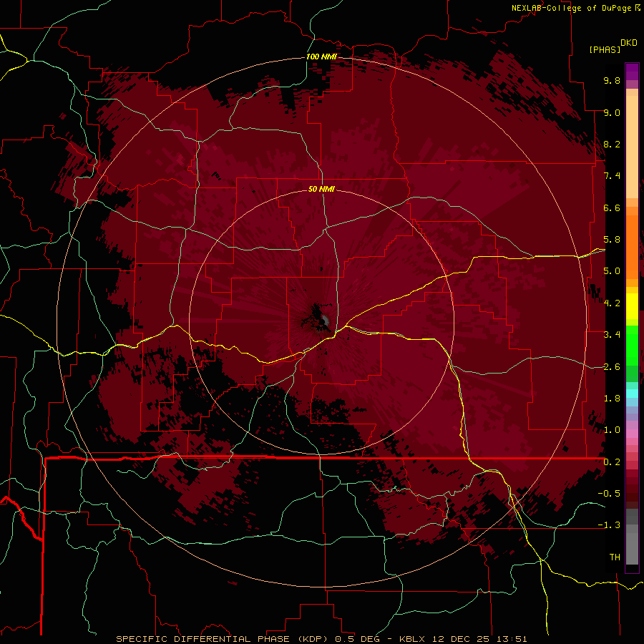Pick the purple segment atop the color bar
The width and height of the screenshot is (644, 644).
coord(632,72)
